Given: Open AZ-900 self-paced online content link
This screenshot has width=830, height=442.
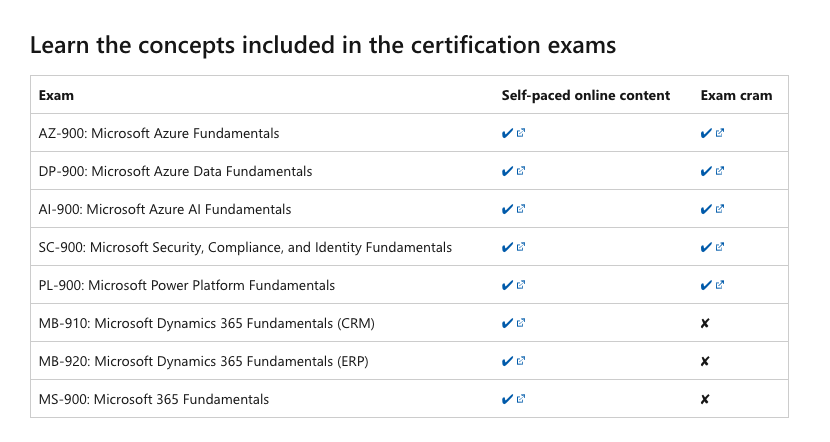Looking at the screenshot, I should tap(513, 133).
